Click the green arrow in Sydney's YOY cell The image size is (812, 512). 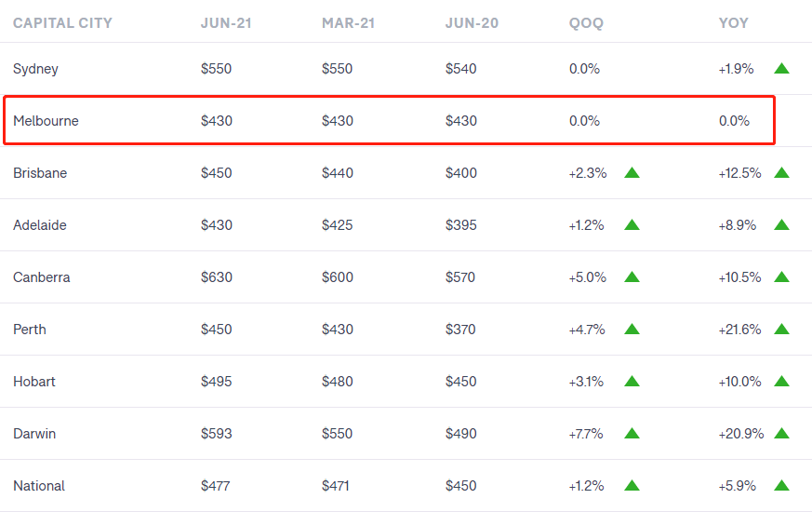coord(781,68)
